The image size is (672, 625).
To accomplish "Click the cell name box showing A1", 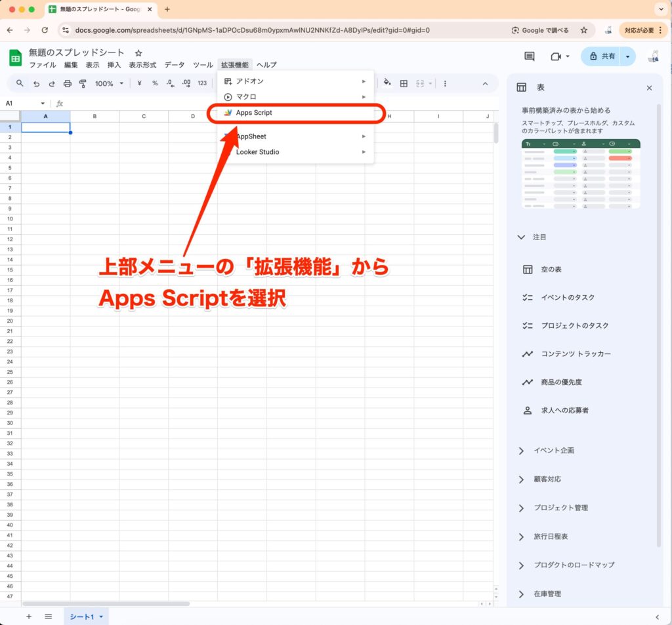I will [20, 104].
